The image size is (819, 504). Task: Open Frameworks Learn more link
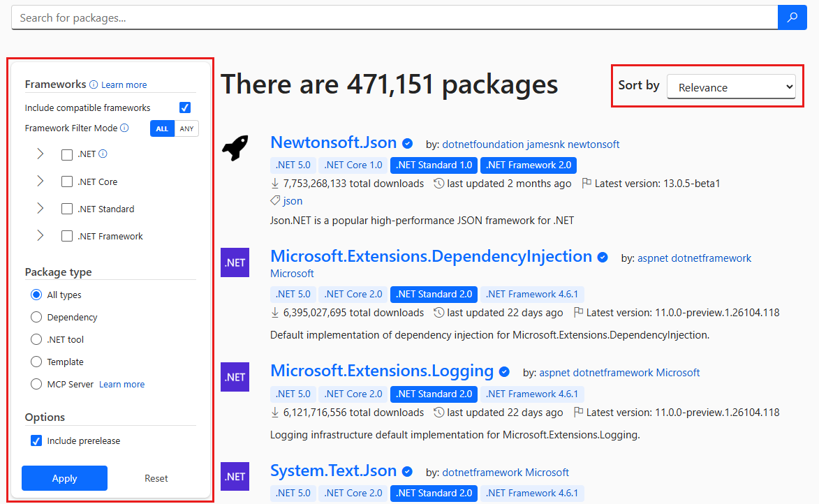point(124,84)
